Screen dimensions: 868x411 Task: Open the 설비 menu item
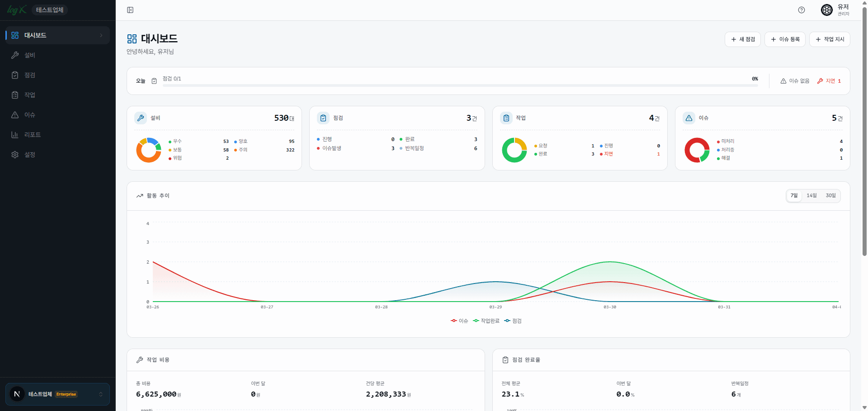coord(58,55)
